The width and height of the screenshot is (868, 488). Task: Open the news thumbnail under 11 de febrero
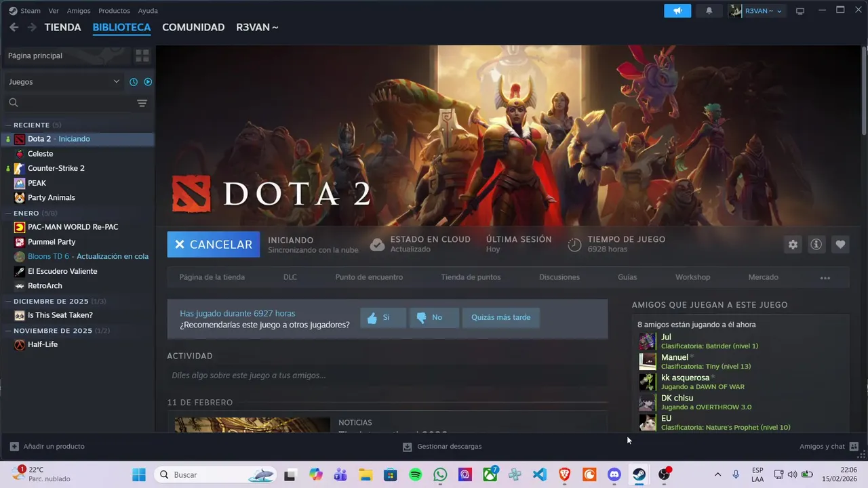pyautogui.click(x=252, y=425)
